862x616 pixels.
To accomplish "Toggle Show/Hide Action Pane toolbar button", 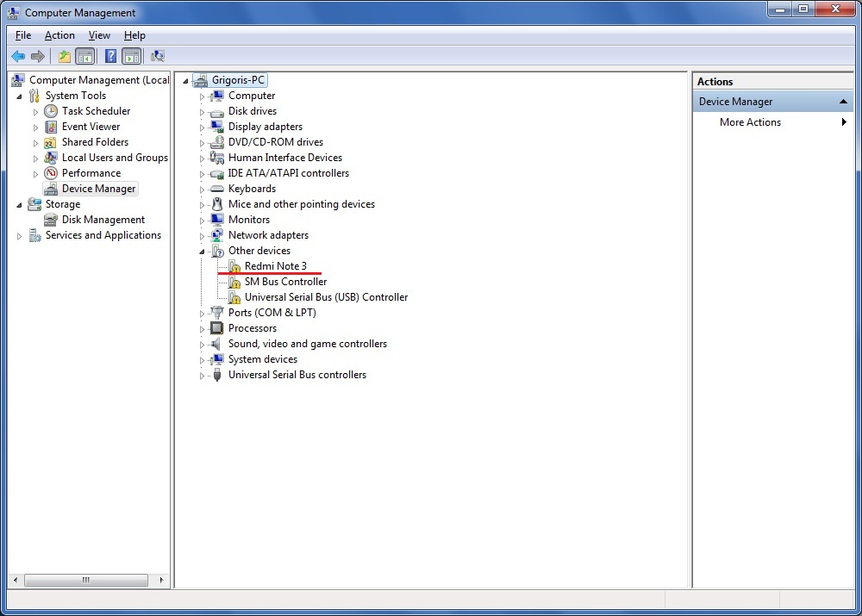I will [131, 57].
